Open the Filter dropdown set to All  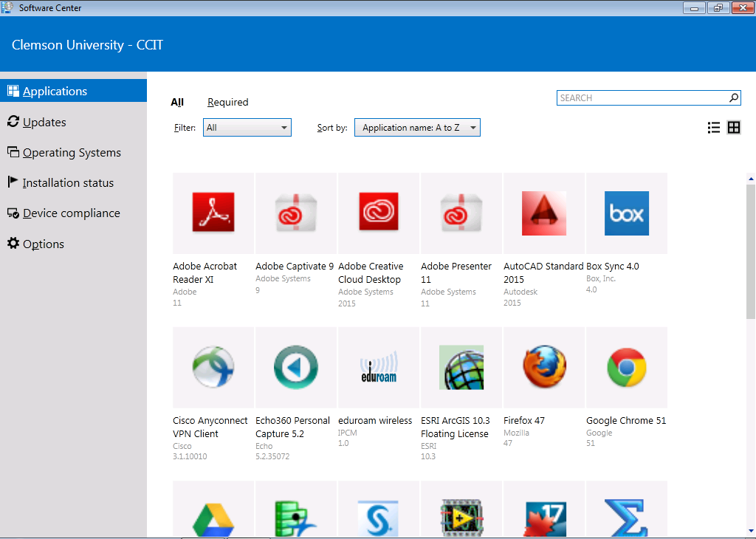pos(247,127)
